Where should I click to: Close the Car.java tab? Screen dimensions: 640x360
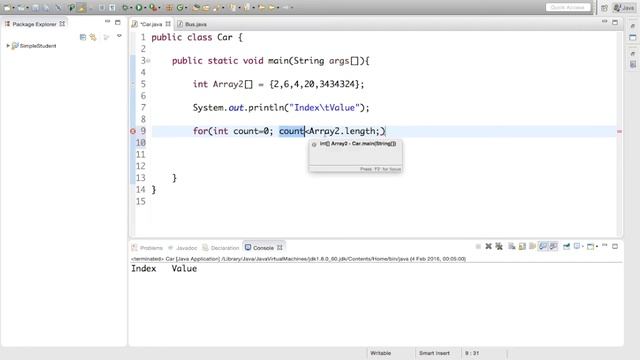(x=168, y=24)
